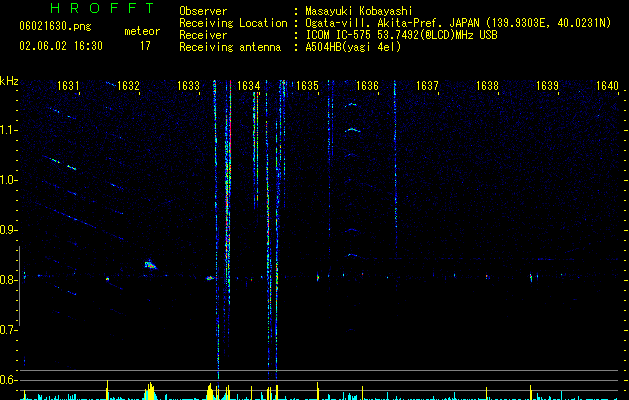This screenshot has width=629, height=400.
Task: Click the date stamp 02.06.02 16:30
Action: [x=61, y=46]
